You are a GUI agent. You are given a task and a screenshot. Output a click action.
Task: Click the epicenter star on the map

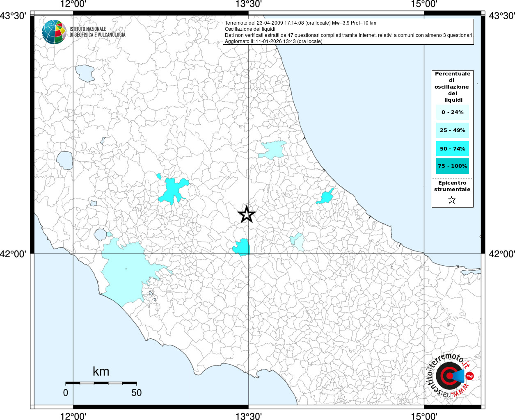click(x=247, y=214)
